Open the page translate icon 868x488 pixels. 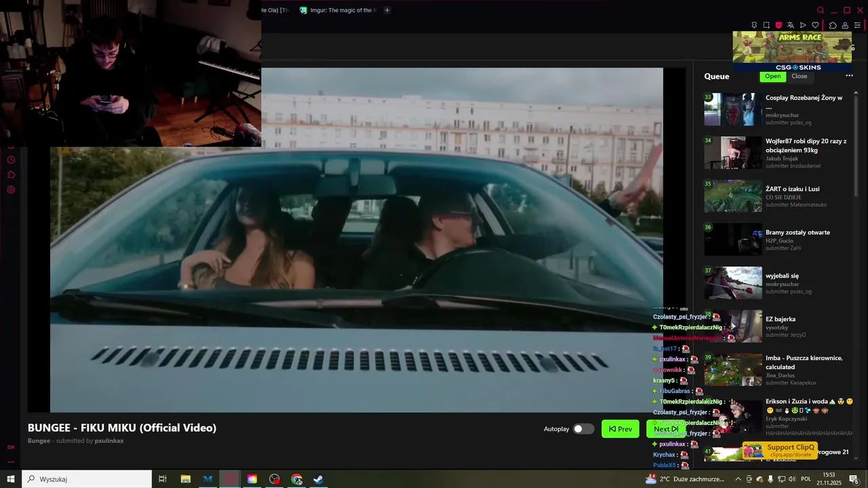[x=790, y=25]
